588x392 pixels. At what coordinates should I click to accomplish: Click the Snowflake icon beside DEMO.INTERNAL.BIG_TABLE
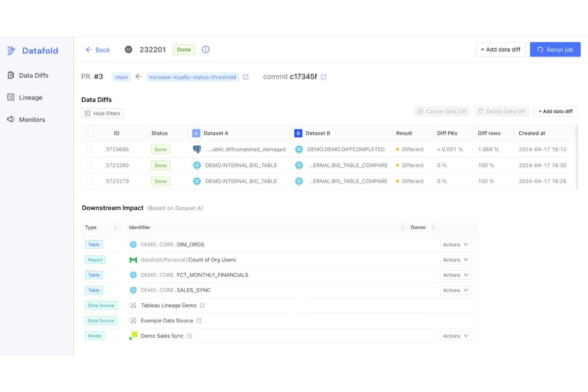point(197,165)
